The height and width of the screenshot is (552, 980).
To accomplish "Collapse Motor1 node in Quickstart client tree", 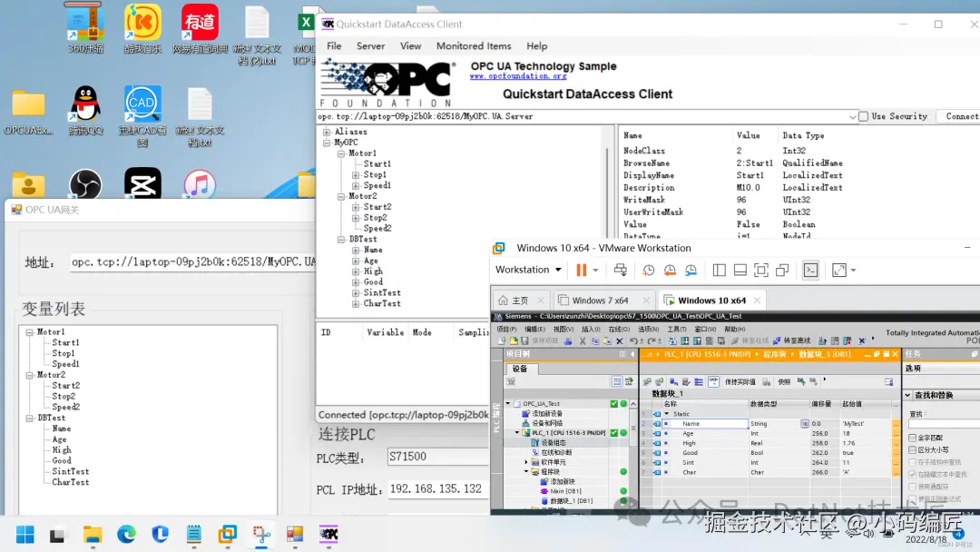I will tap(341, 153).
